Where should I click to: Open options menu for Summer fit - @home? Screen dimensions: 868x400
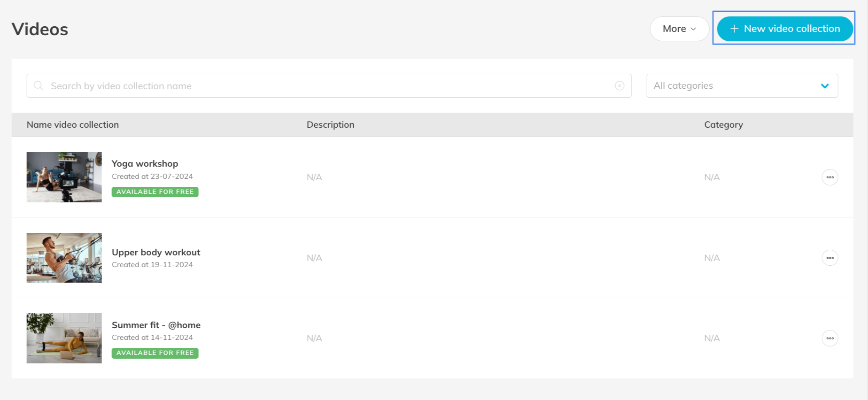[829, 338]
